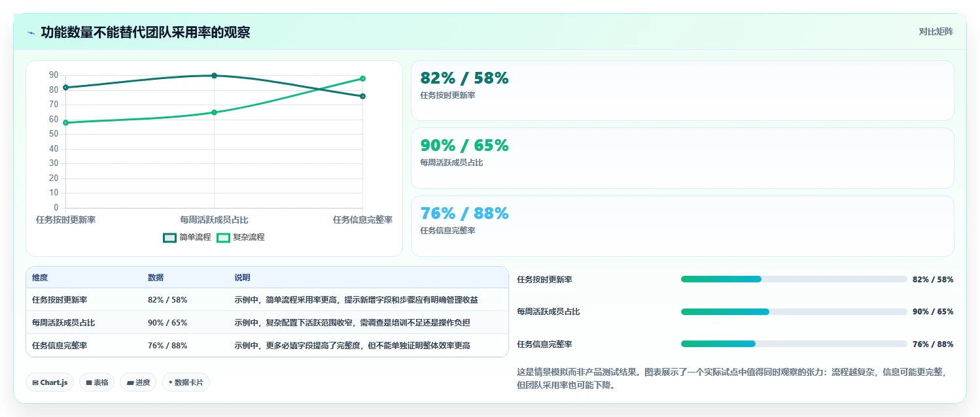Click the progress bar for 任务按时更新率
Viewport: 980px width, 417px height.
[794, 279]
